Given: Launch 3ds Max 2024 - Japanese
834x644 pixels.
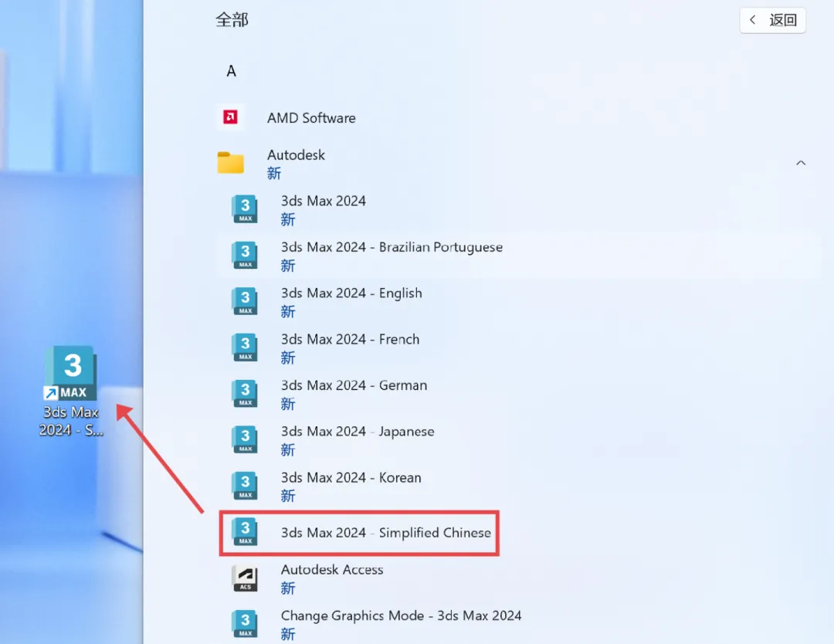Looking at the screenshot, I should point(358,432).
